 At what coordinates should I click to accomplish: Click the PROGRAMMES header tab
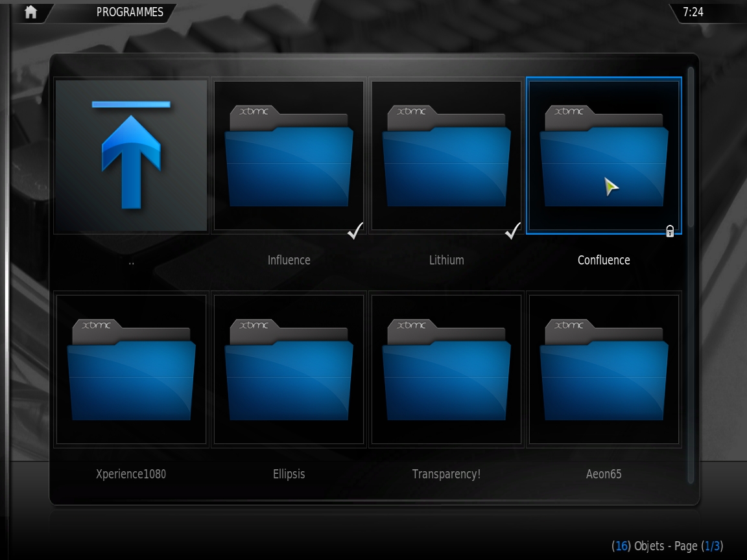pos(130,12)
